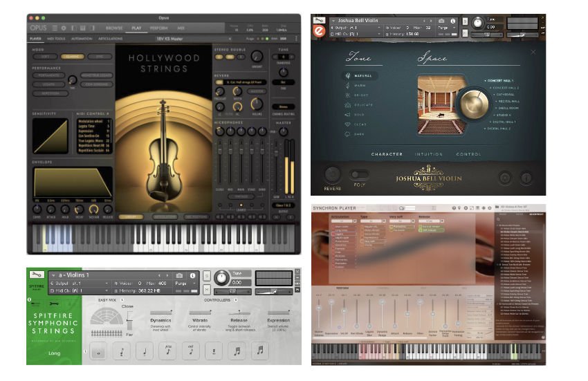This screenshot has height=381, width=588.
Task: Switch to the Browse tab in Opus
Action: tap(114, 28)
